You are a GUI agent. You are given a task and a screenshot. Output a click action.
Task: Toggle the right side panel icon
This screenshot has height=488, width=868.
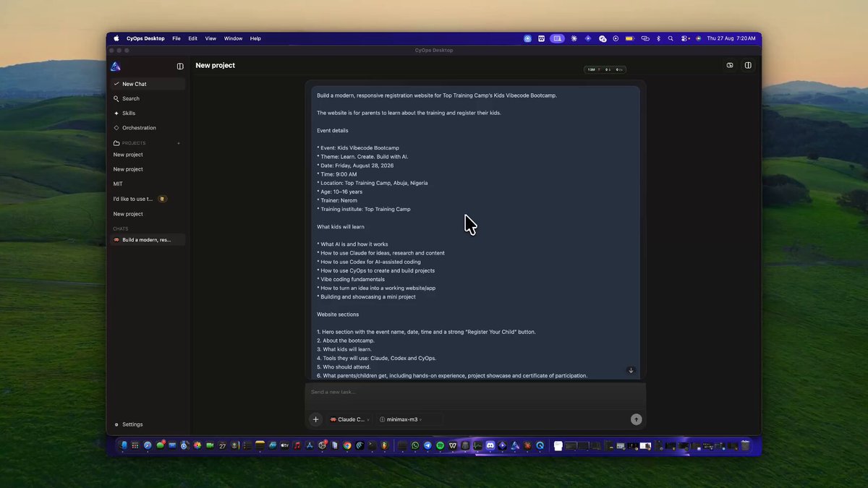pyautogui.click(x=748, y=65)
